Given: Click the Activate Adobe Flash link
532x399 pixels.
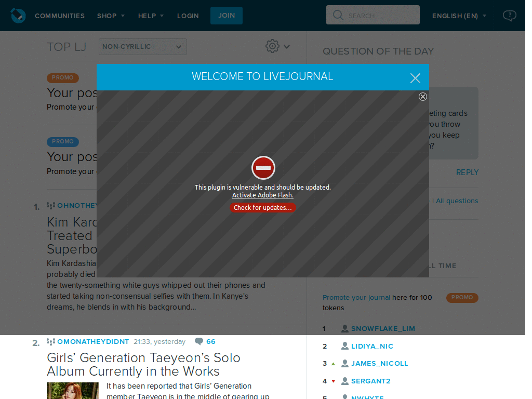Looking at the screenshot, I should point(262,195).
